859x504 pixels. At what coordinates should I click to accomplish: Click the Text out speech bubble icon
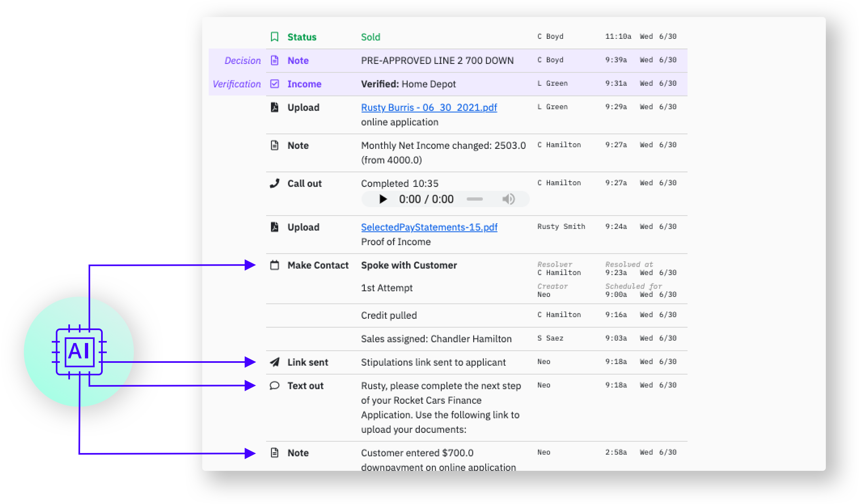pyautogui.click(x=275, y=385)
